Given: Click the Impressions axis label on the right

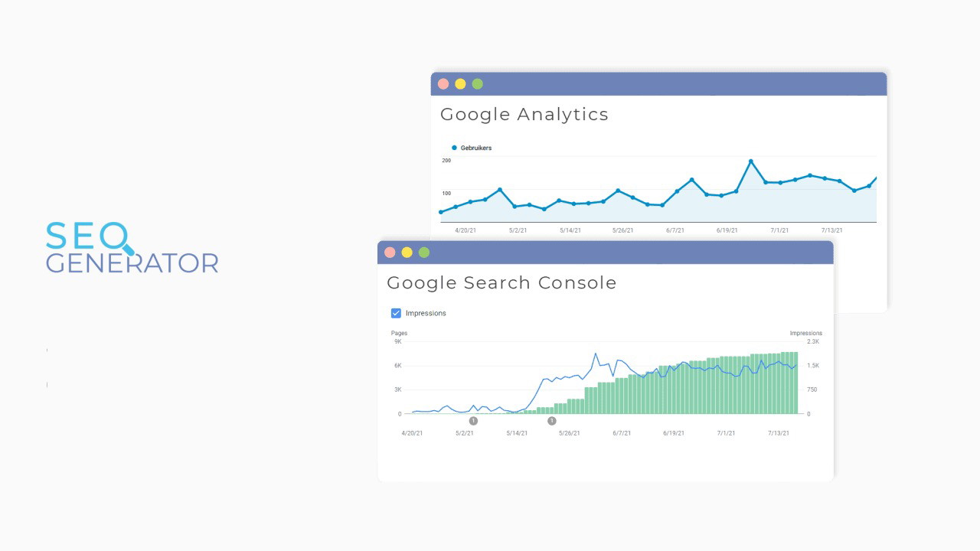Looking at the screenshot, I should [805, 333].
